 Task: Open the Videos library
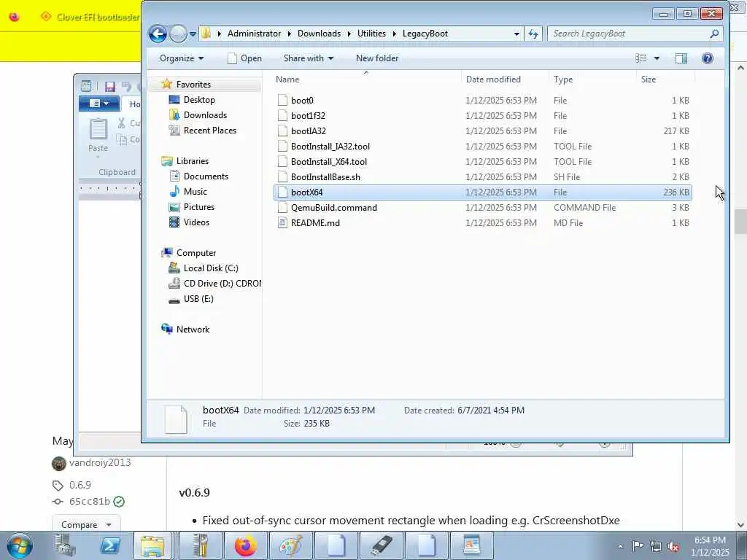pos(196,222)
